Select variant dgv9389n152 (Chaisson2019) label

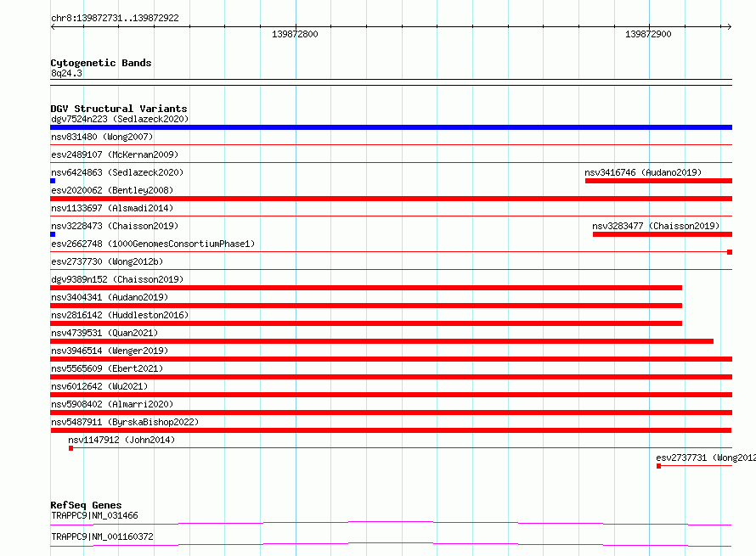117,279
